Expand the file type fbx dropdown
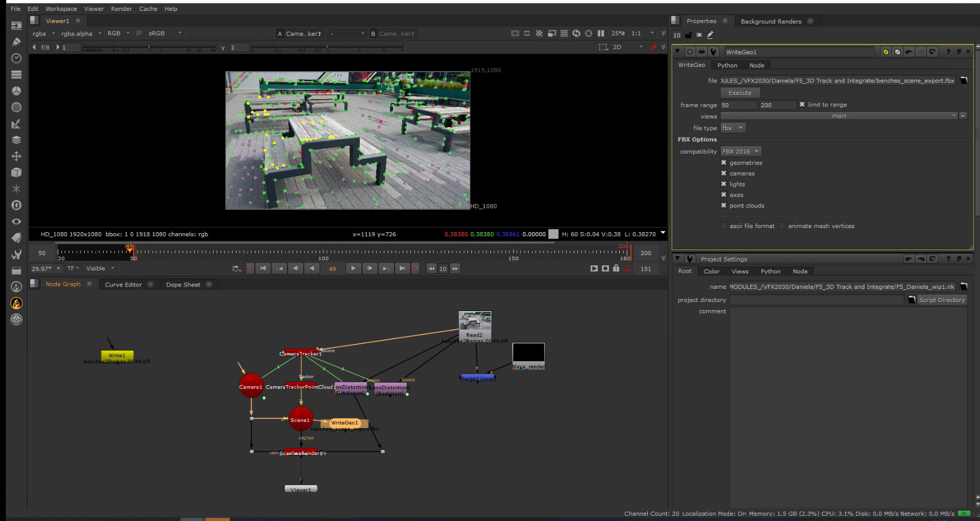This screenshot has width=980, height=521. point(733,128)
